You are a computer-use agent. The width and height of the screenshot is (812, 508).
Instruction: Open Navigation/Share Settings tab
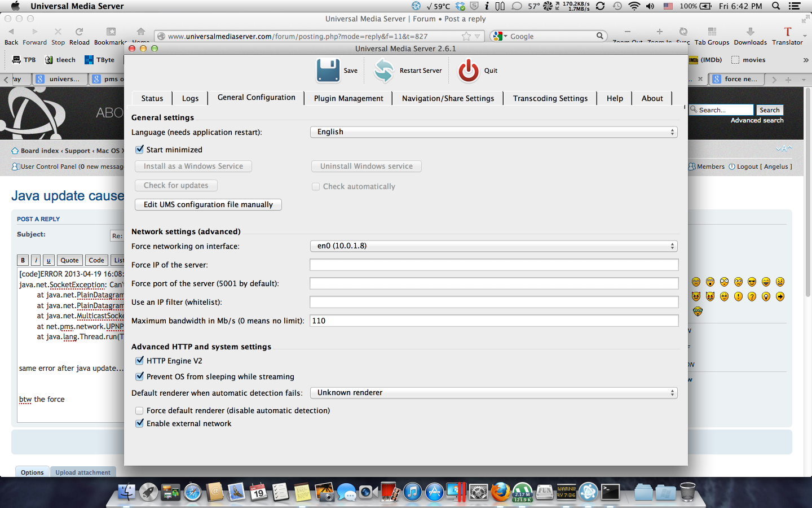(x=448, y=98)
